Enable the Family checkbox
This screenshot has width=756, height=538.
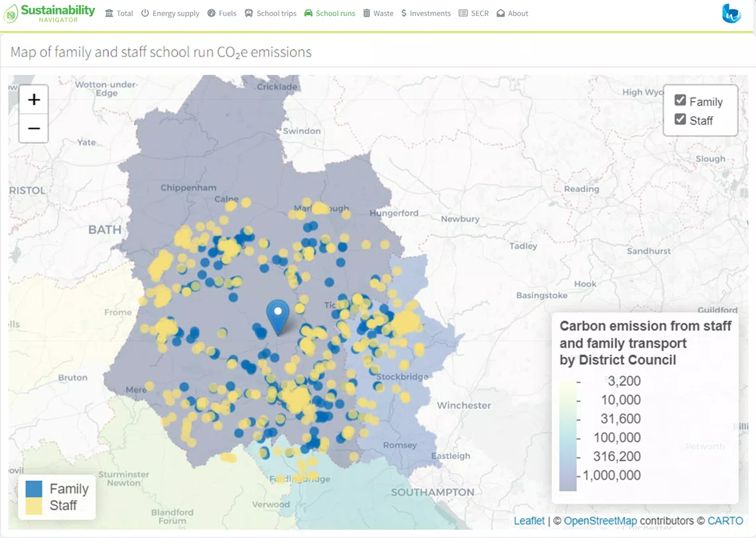[680, 100]
